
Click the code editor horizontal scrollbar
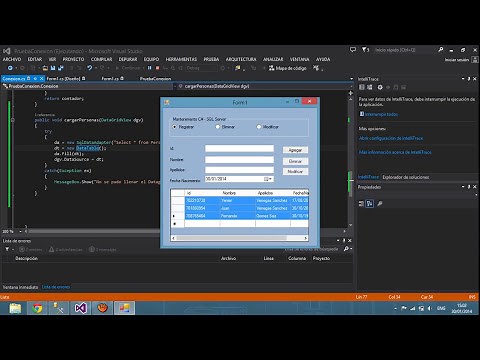click(185, 231)
